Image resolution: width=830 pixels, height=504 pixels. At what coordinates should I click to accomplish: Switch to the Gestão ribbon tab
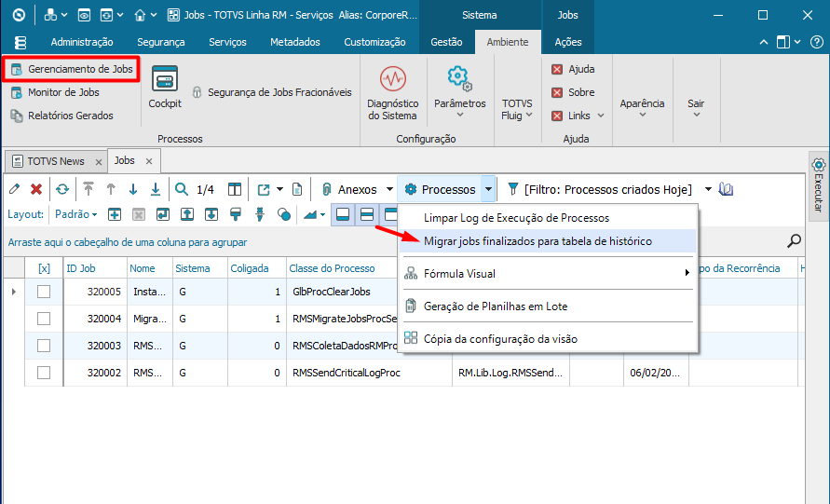[446, 42]
